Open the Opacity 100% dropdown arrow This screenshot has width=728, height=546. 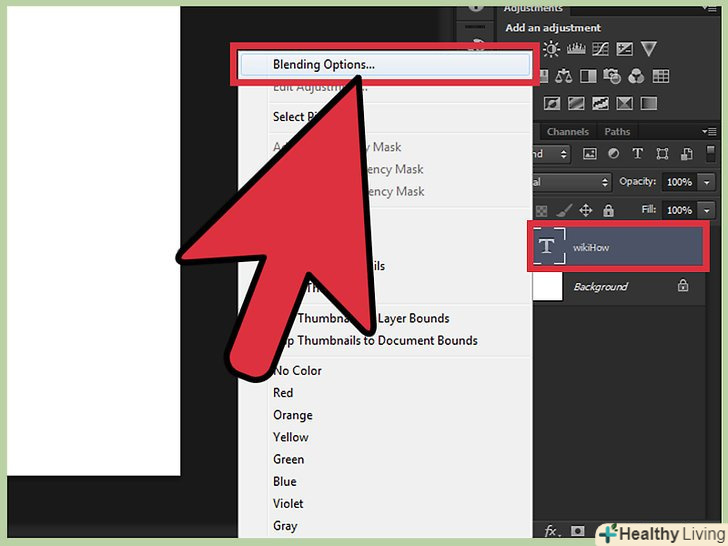pos(707,182)
